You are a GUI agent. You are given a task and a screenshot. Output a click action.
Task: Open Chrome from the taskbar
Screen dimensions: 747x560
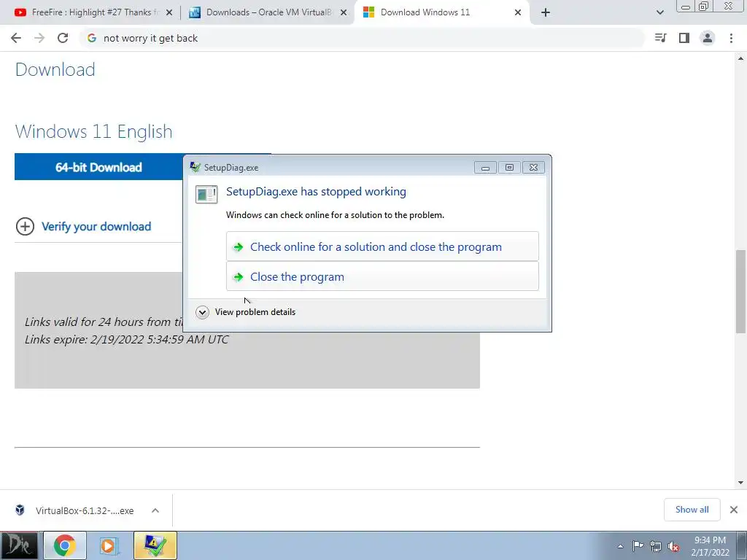coord(65,545)
